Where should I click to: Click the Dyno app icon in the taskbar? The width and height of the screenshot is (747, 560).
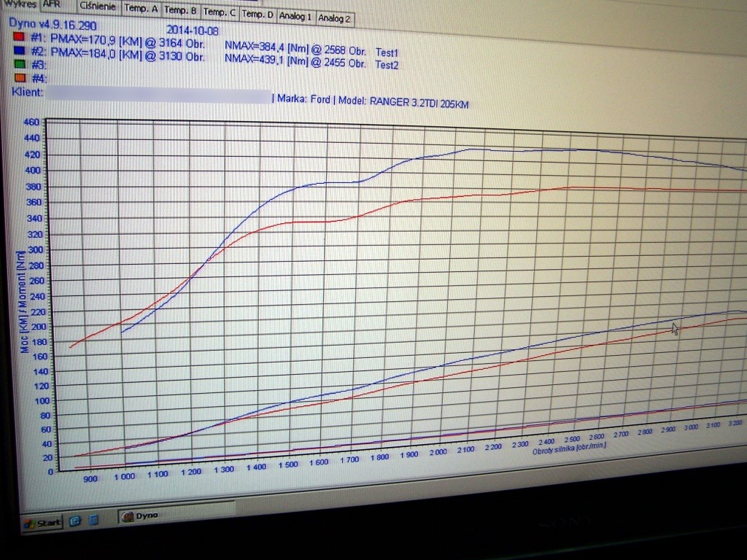pyautogui.click(x=128, y=517)
